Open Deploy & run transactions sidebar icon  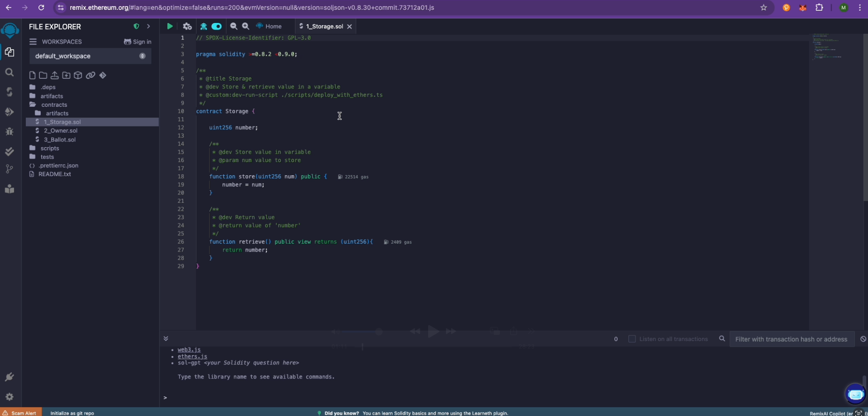9,111
